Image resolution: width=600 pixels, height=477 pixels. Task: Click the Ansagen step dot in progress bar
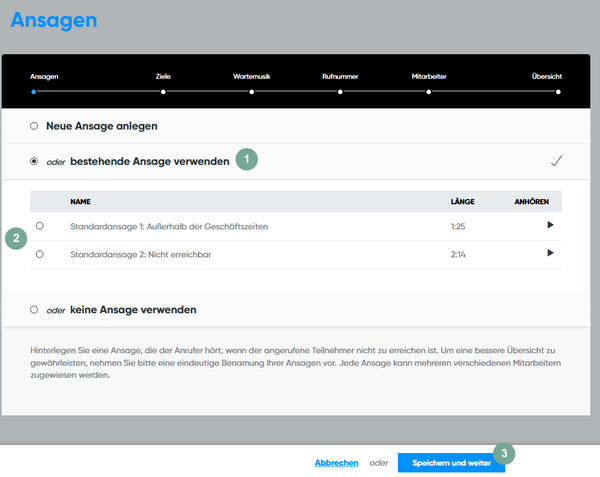(34, 91)
